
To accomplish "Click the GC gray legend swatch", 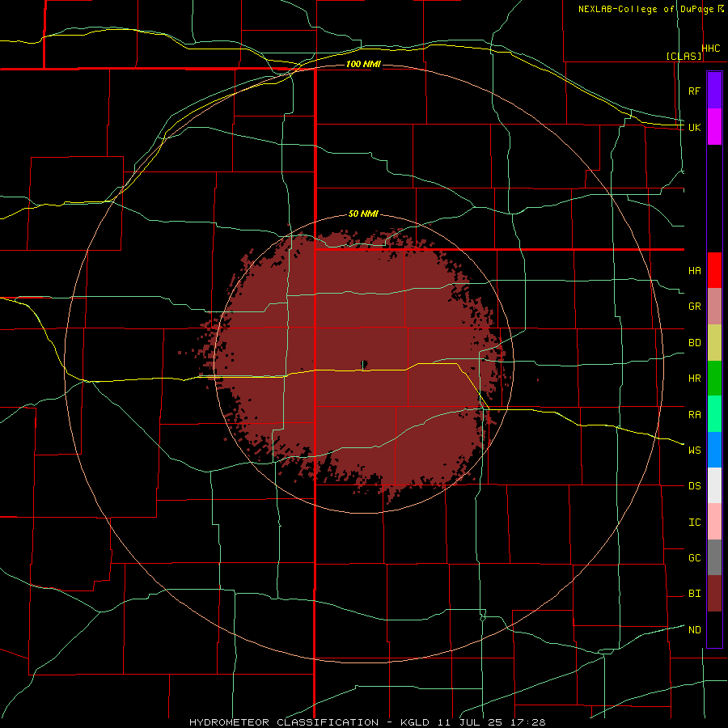I will point(714,557).
